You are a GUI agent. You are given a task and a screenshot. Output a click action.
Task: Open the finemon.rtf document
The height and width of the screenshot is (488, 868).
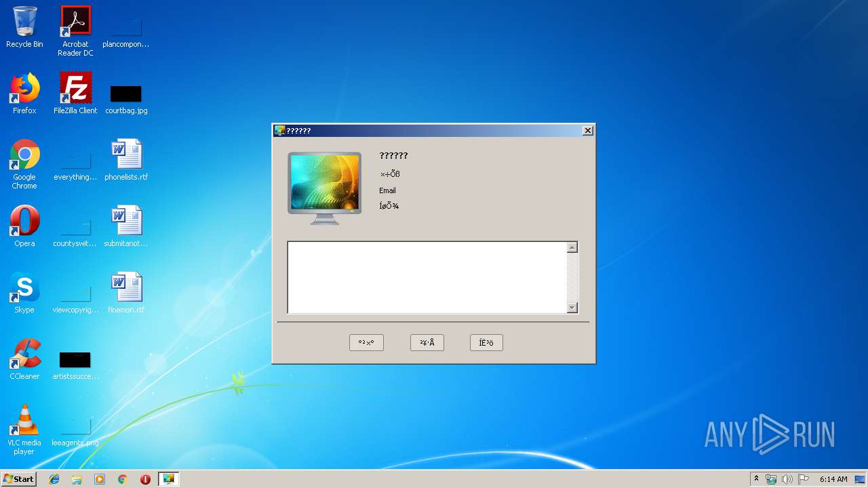[x=126, y=293]
